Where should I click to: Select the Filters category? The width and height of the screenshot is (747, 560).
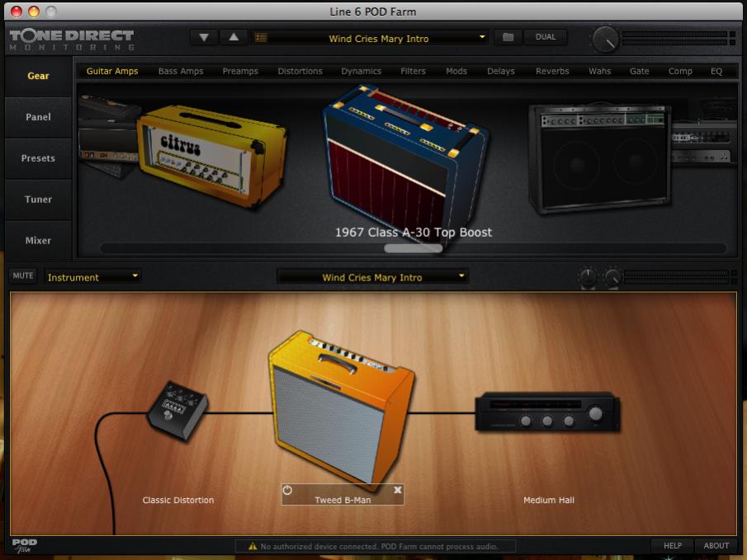tap(413, 72)
